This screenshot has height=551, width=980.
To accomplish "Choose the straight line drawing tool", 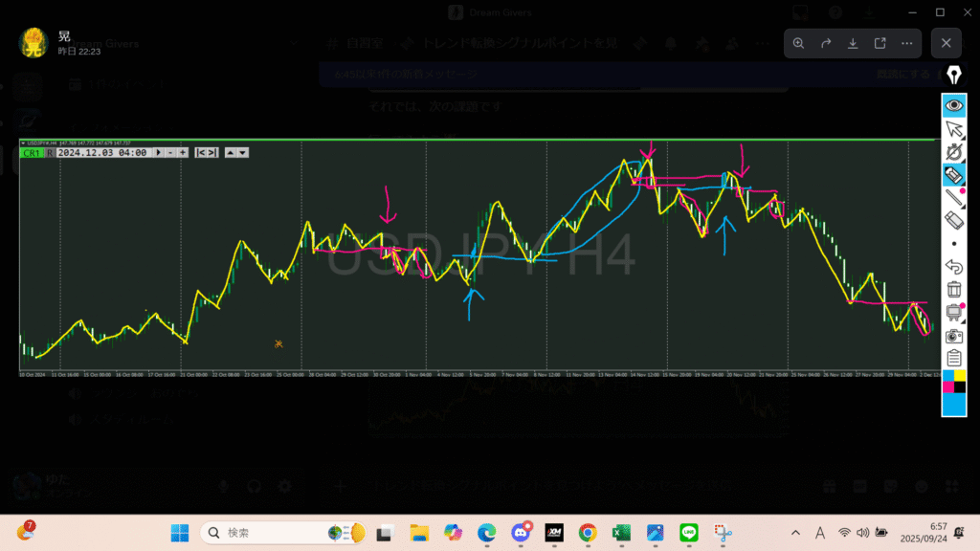I will [953, 198].
